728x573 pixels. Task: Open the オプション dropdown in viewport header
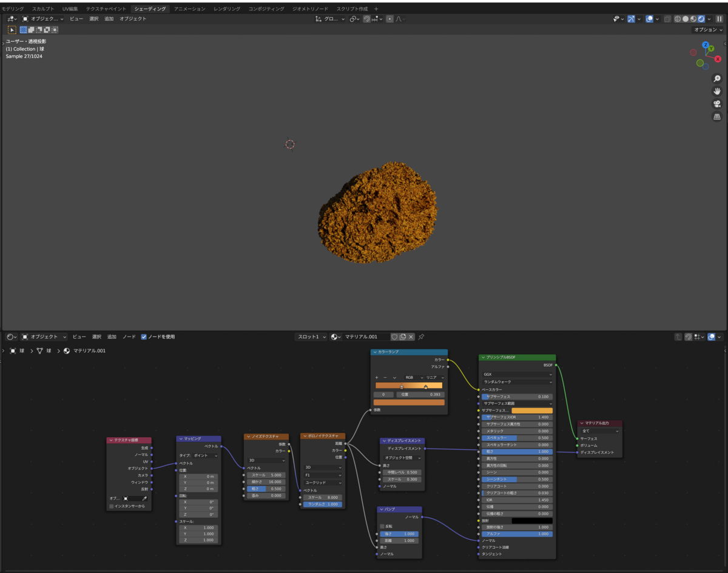[x=709, y=29]
